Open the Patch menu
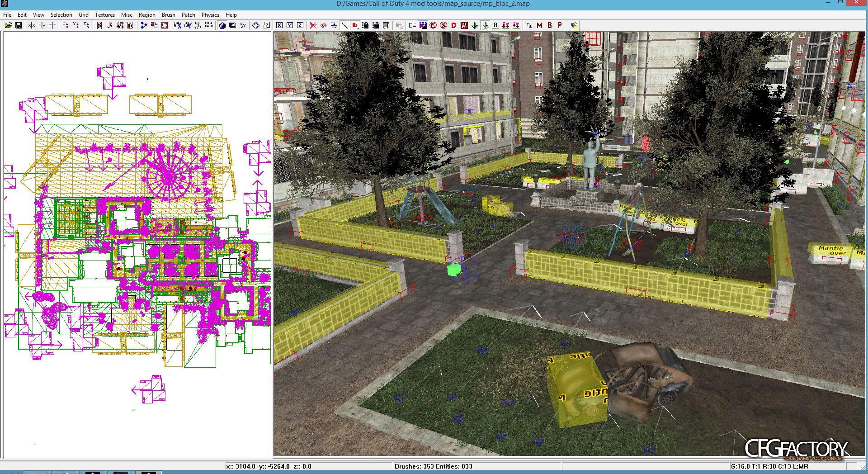 pos(189,15)
